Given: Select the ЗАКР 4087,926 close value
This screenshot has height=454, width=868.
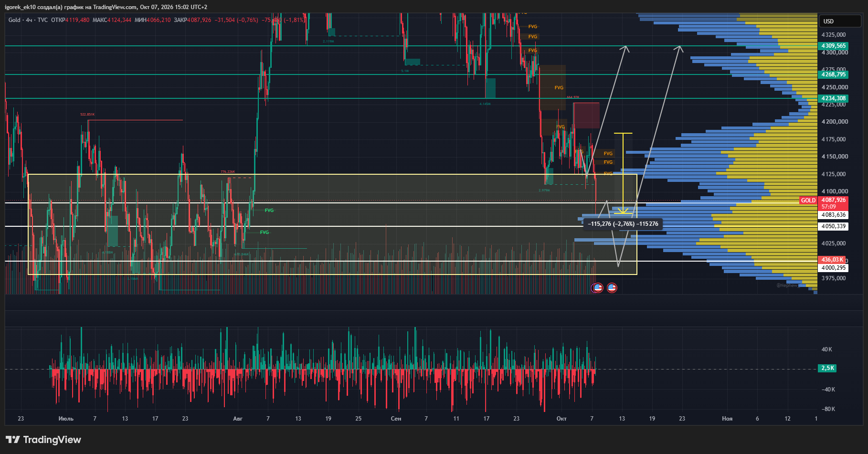Looking at the screenshot, I should [x=192, y=20].
